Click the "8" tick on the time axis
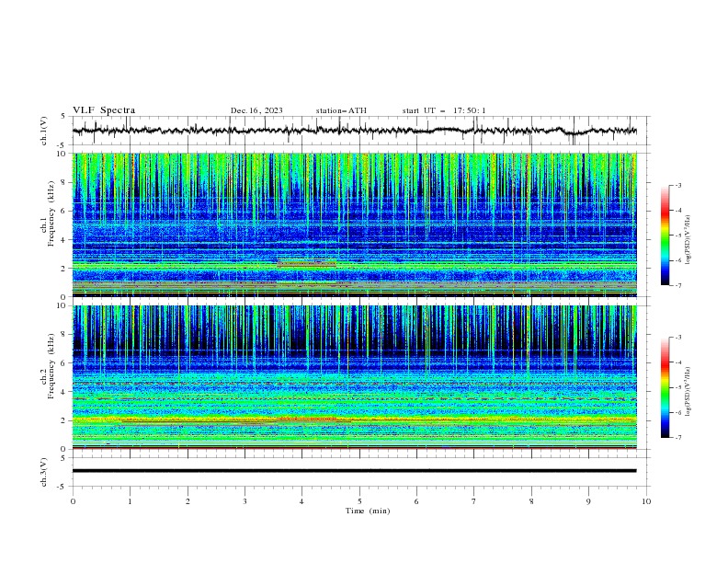This screenshot has height=563, width=728. point(531,501)
